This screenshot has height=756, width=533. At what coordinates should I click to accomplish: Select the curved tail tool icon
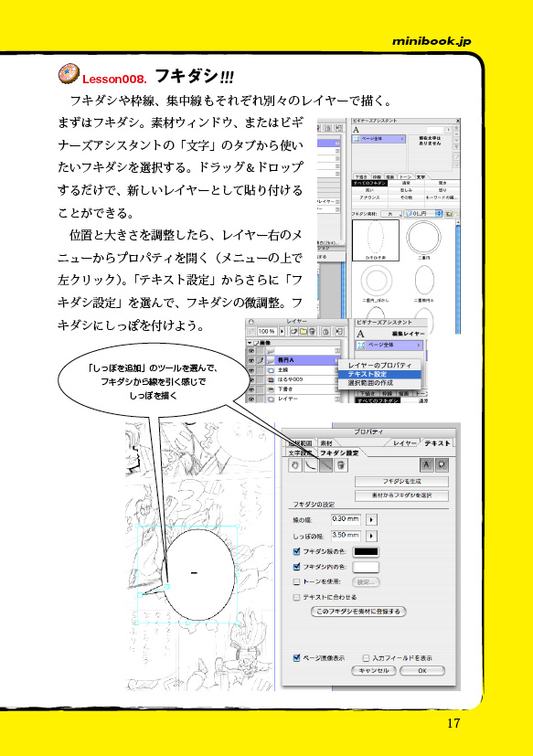click(311, 465)
